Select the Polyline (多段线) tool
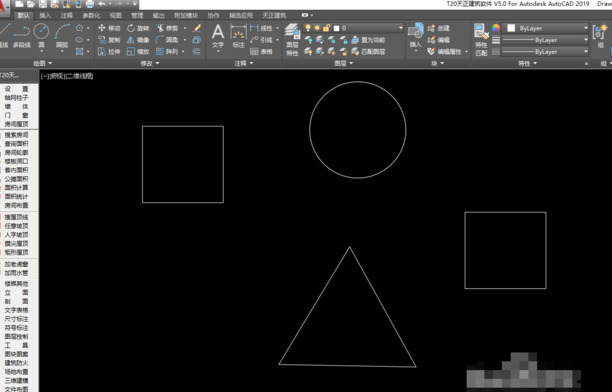This screenshot has height=392, width=612. click(21, 35)
